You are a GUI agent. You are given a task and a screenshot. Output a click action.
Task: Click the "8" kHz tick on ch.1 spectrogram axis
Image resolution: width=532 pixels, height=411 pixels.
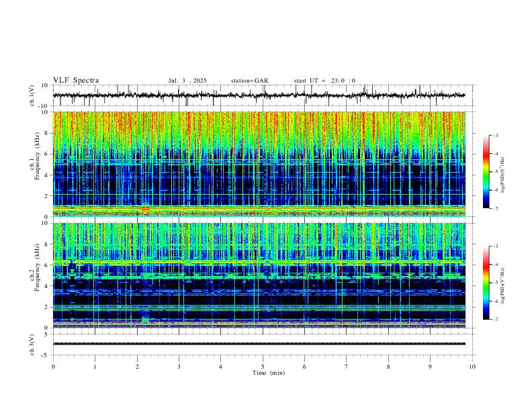(48, 133)
